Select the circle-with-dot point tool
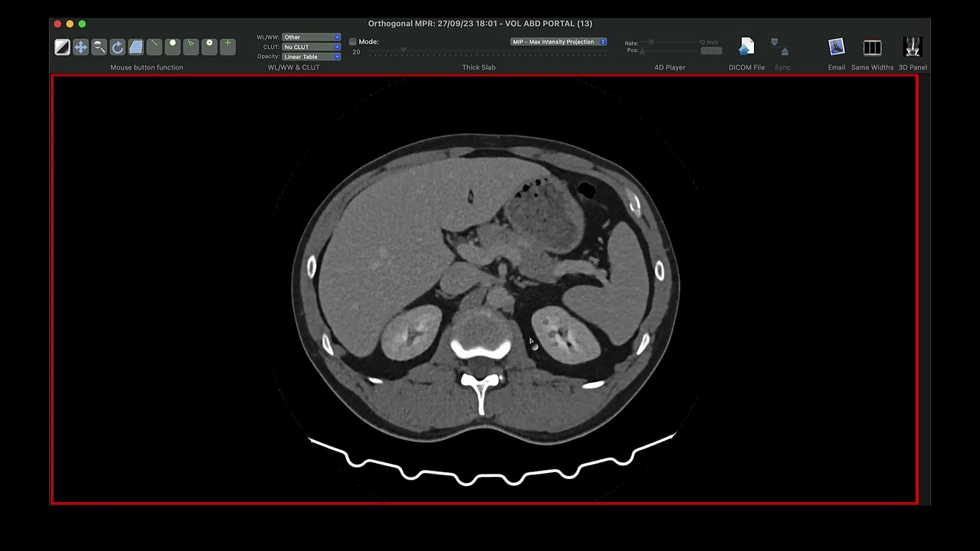The image size is (980, 551). [x=209, y=47]
